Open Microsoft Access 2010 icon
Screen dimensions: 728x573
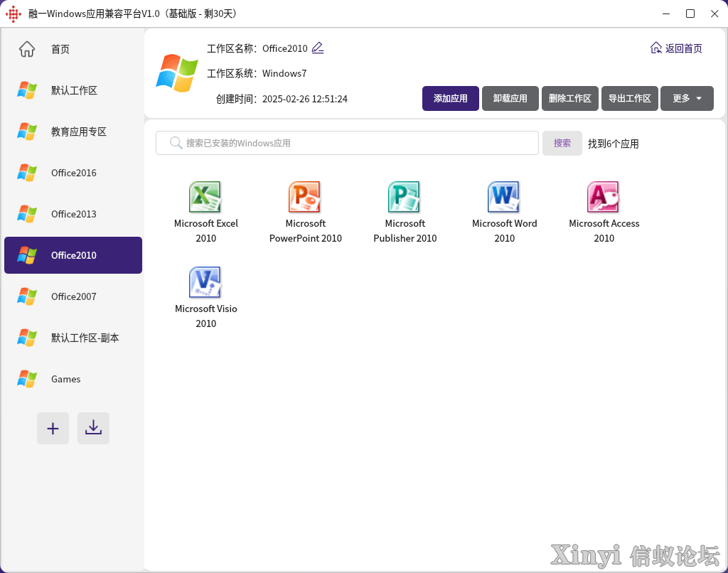603,196
